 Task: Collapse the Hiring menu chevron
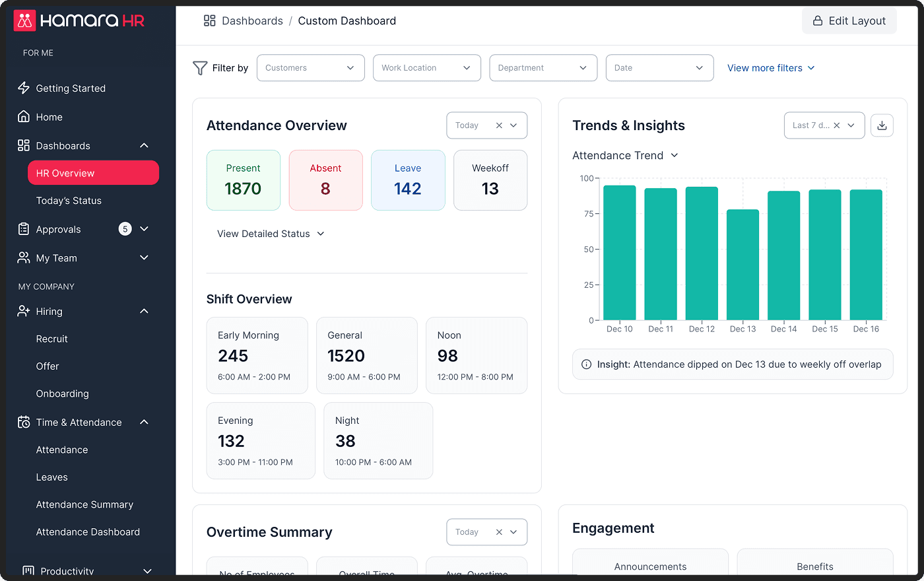pyautogui.click(x=145, y=311)
